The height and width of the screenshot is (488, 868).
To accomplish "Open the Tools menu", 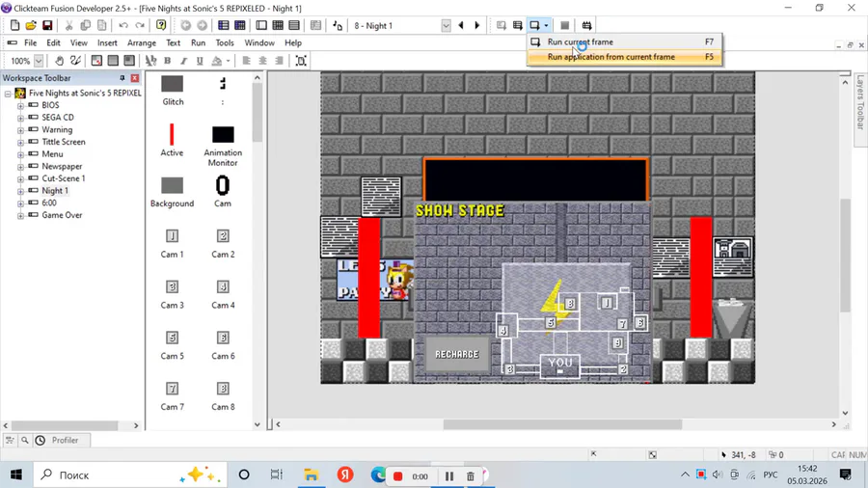I will coord(225,42).
